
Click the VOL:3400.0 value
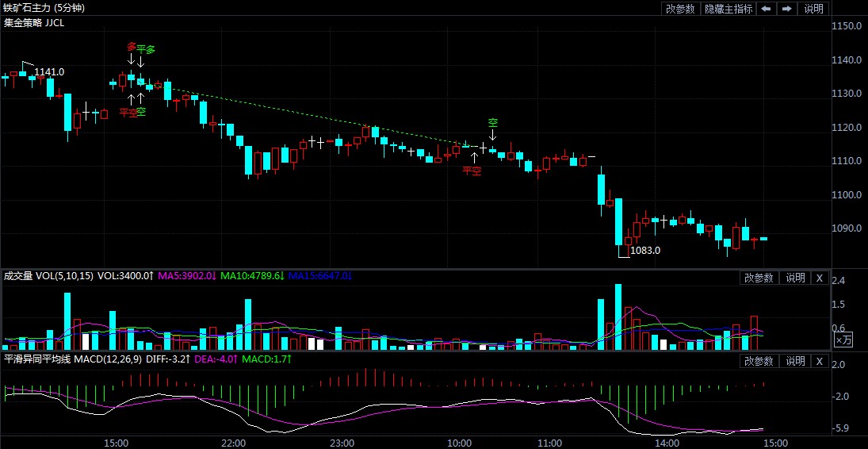point(126,275)
